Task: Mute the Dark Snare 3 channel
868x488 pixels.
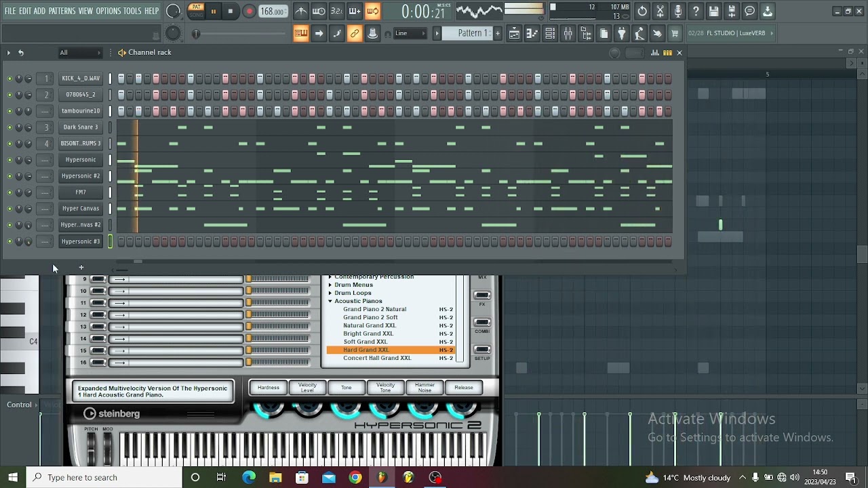Action: pos(9,127)
